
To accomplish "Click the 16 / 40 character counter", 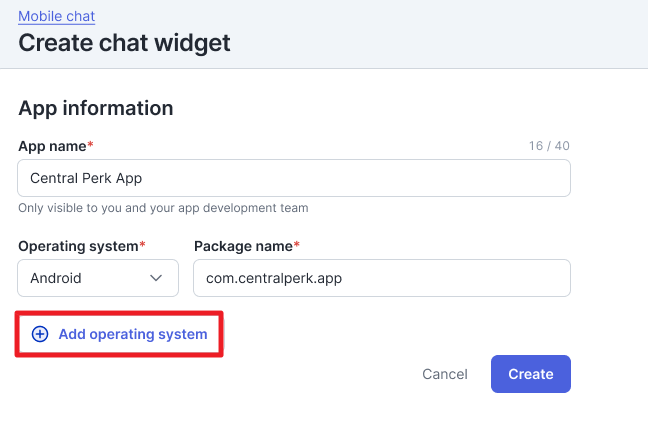I will pyautogui.click(x=549, y=146).
